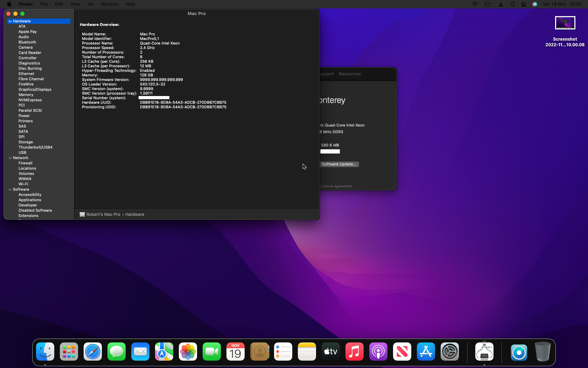Screen dimensions: 588x368
Task: Select Firewall in the sidebar
Action: coord(26,163)
